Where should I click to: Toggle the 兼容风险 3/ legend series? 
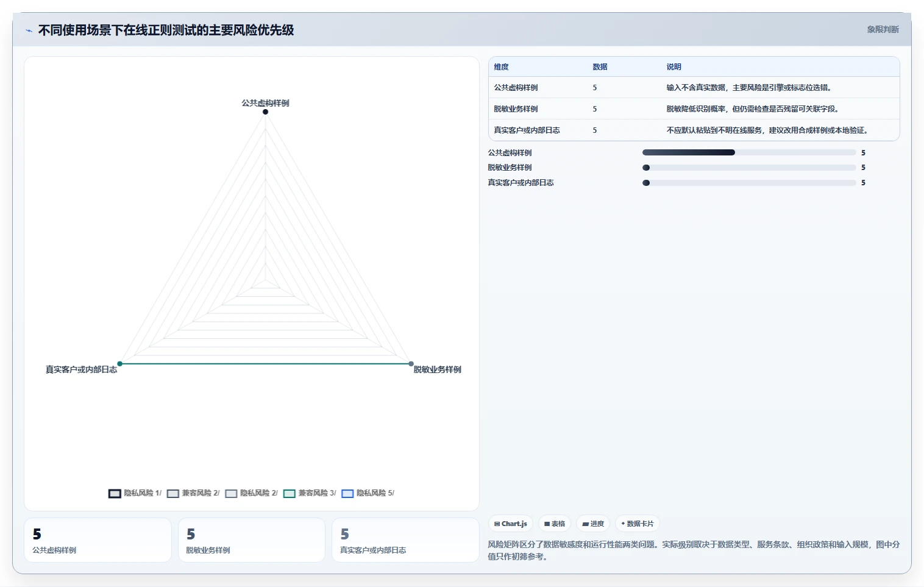[x=310, y=493]
